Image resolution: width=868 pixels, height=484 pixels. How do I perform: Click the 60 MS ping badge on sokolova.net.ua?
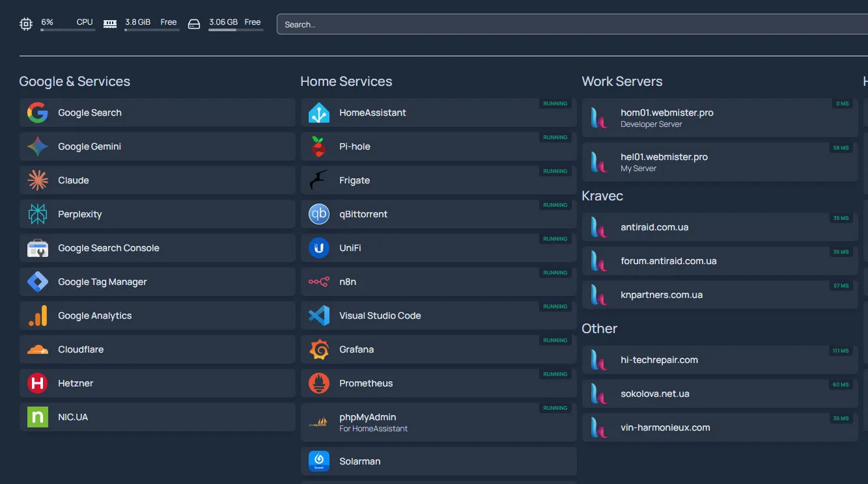(841, 384)
